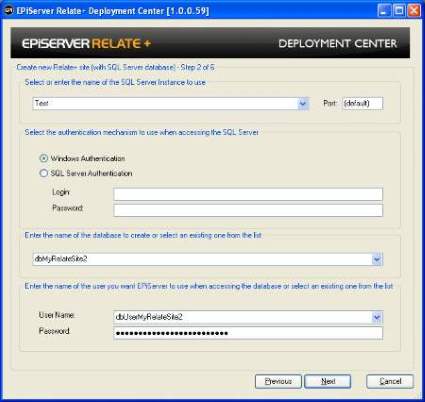This screenshot has width=425, height=402.
Task: Click the 'Login' label
Action: (x=61, y=192)
